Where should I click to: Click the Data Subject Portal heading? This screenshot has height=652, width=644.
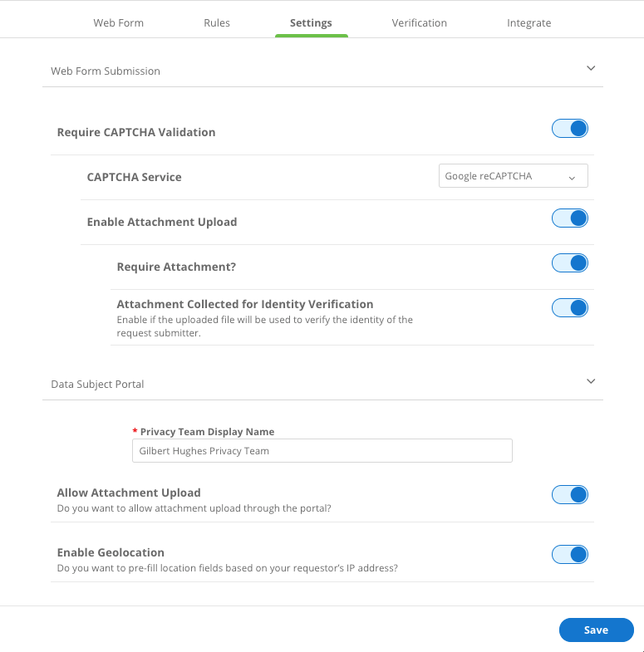click(x=97, y=385)
